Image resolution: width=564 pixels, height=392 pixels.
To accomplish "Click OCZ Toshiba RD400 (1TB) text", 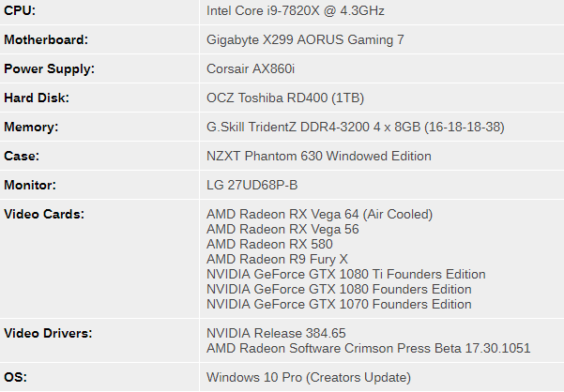I will 285,98.
